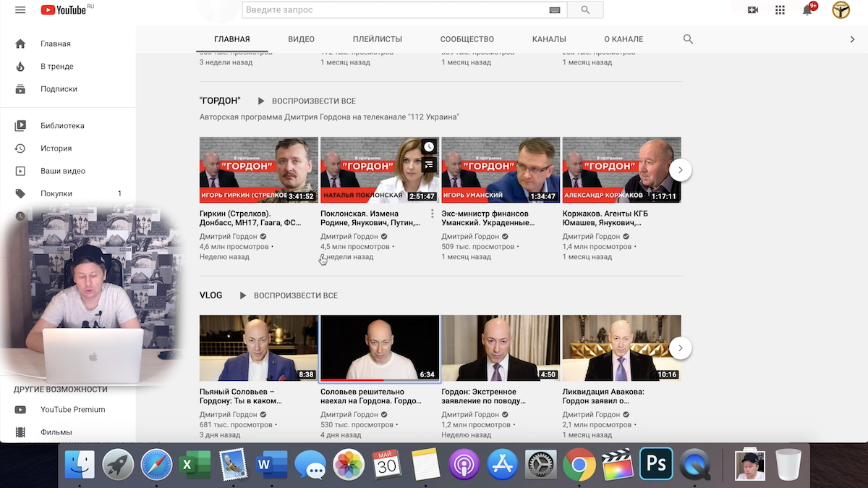Click the channel search magnifier icon
This screenshot has width=868, height=488.
(688, 39)
